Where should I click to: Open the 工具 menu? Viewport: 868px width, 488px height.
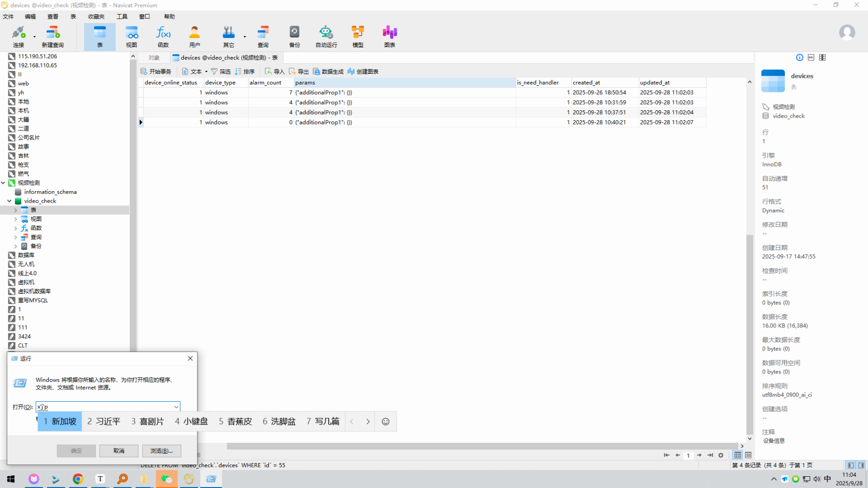[122, 16]
